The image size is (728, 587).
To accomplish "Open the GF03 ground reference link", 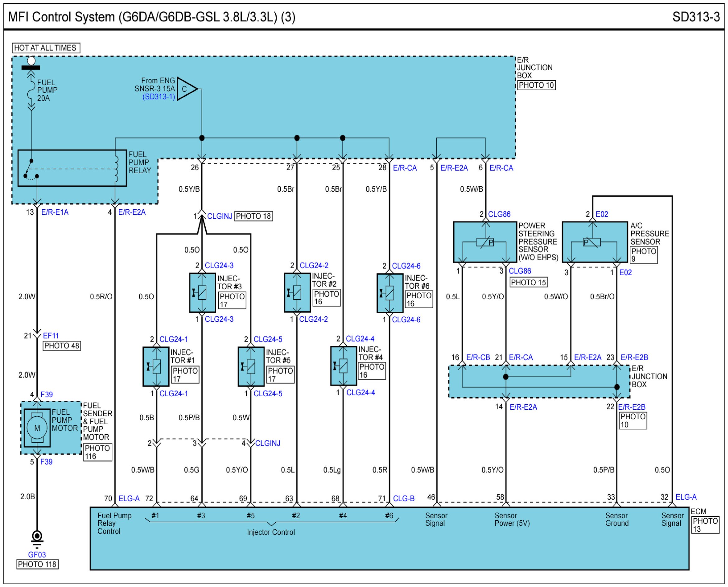I will 37,555.
